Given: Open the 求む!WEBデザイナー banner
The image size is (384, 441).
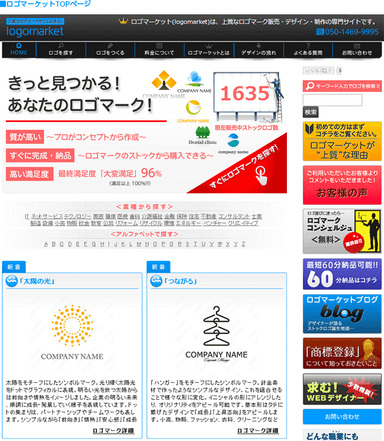Looking at the screenshot, I should 342,389.
